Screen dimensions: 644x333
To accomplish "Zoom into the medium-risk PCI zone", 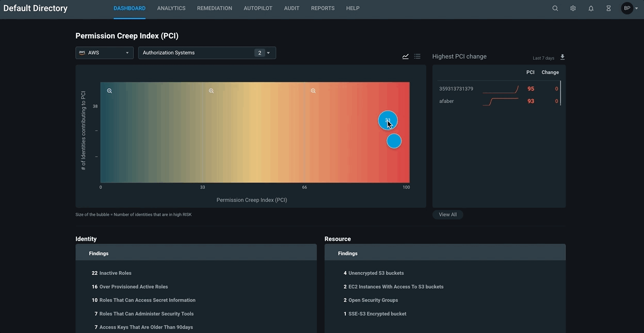I will 211,91.
